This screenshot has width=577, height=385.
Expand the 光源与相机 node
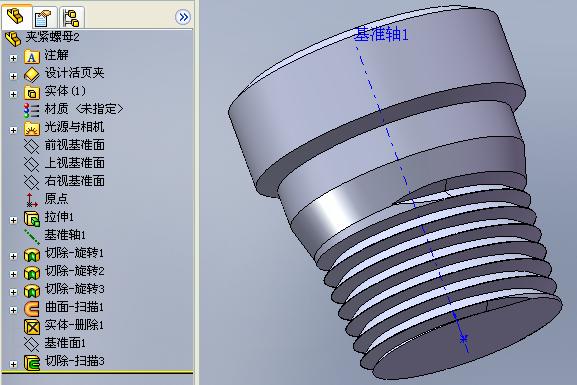click(13, 130)
